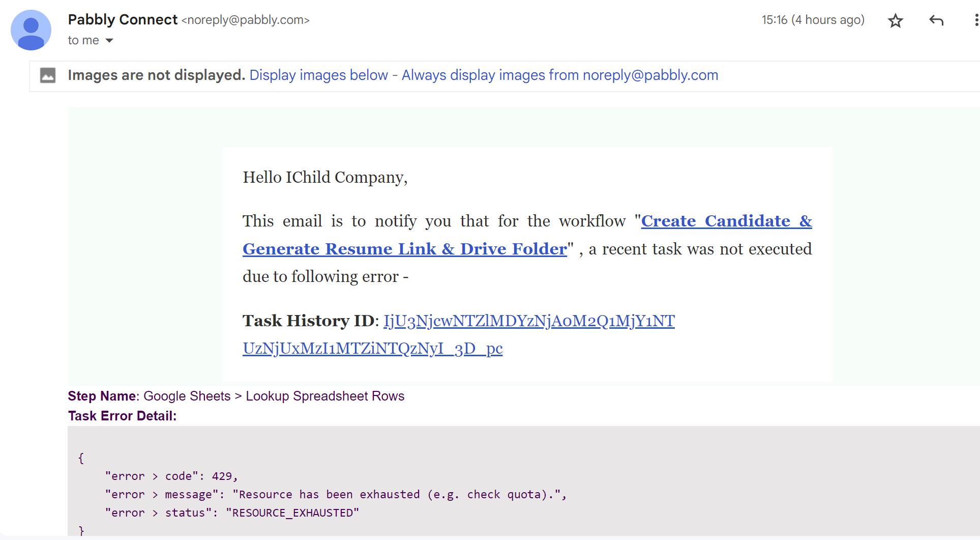
Task: Click 'due to following error -' text
Action: click(325, 276)
